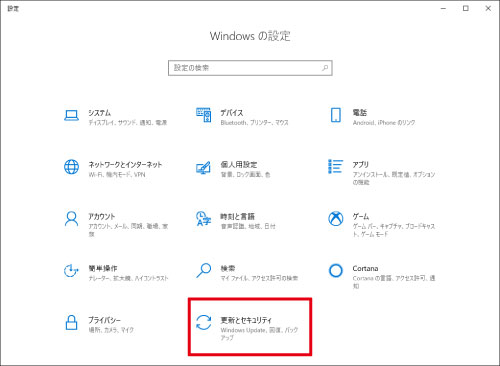
Task: Select the ネットワークとインターネット heading
Action: coord(125,164)
